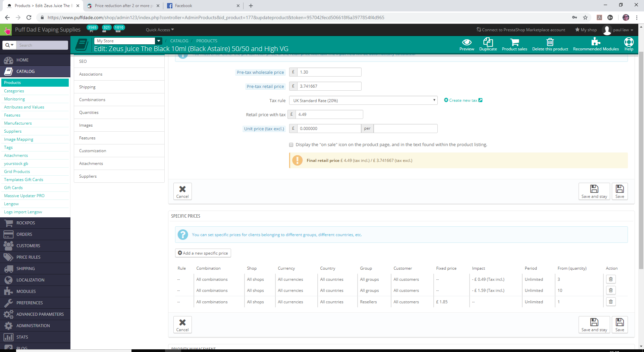Select the SEO product tab

119,61
